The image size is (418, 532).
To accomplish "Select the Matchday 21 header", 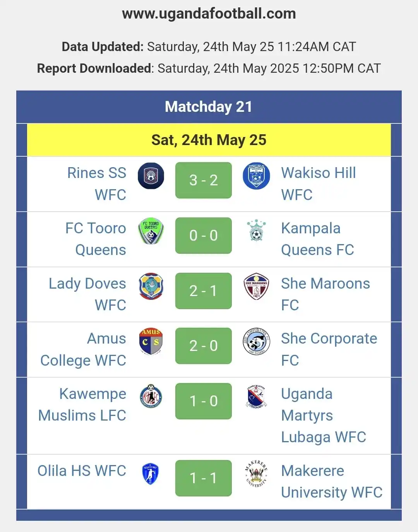I will pyautogui.click(x=209, y=107).
